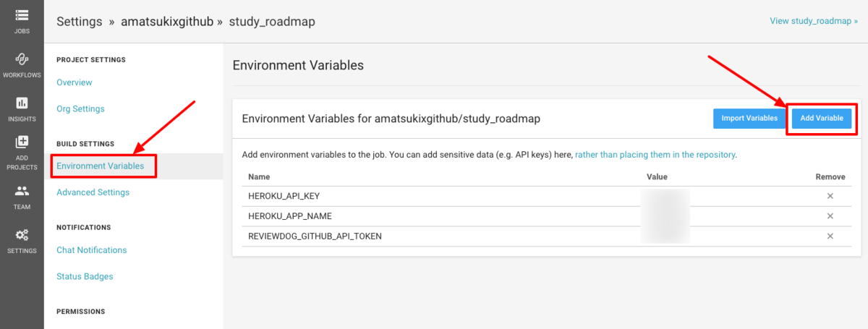This screenshot has width=868, height=329.
Task: Open the Team icon in the sidebar
Action: pyautogui.click(x=22, y=191)
